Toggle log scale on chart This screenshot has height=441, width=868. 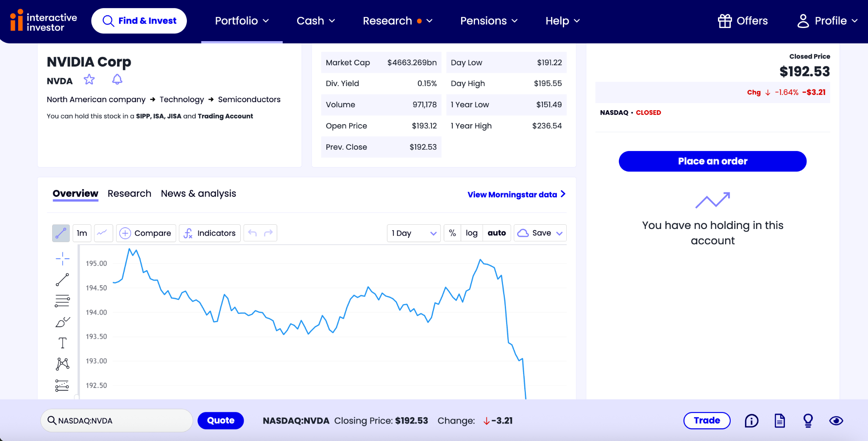[x=471, y=233]
